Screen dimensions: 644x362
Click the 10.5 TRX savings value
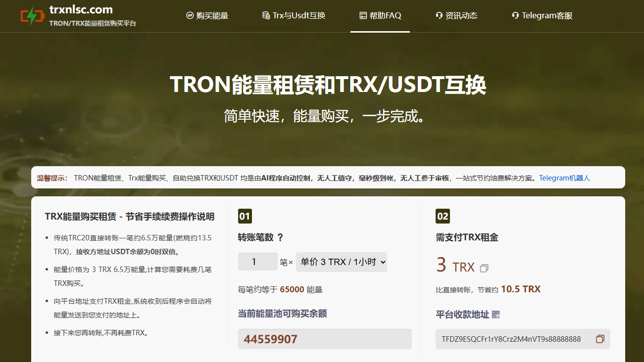tap(521, 289)
